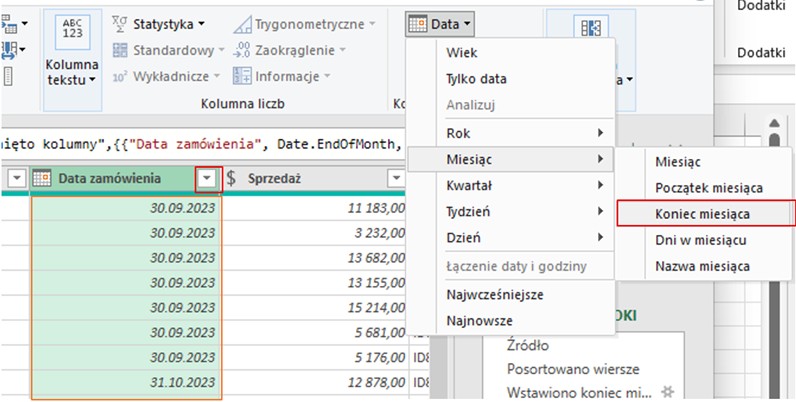Open the Informacje dropdown
796x402 pixels.
pos(327,77)
